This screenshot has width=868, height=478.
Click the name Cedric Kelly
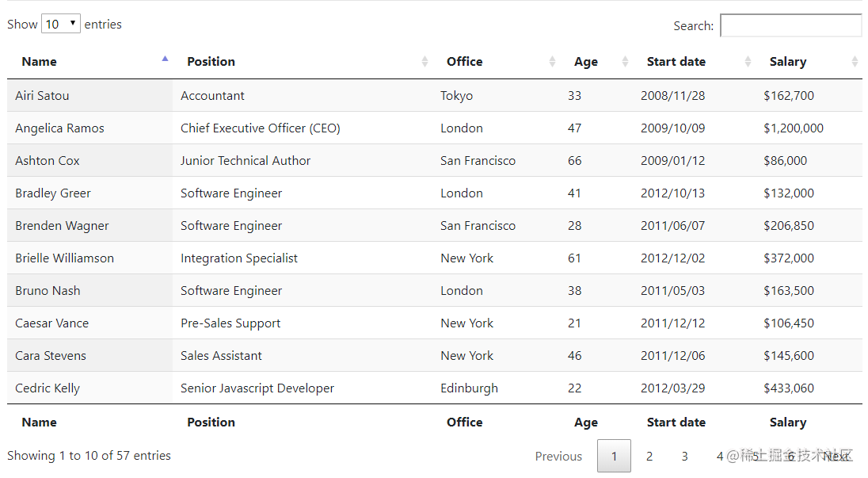coord(48,388)
